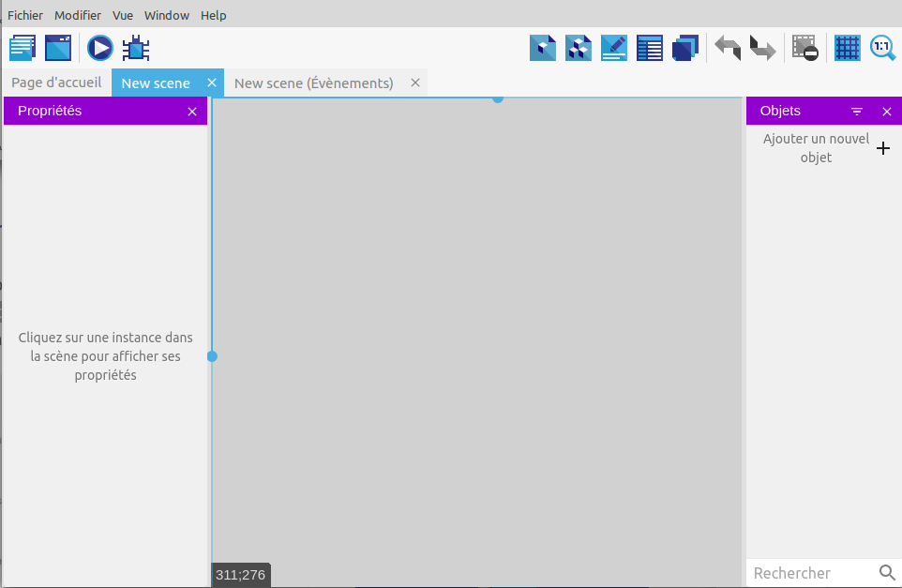Viewport: 902px width, 588px height.
Task: Switch to New scene (Évènements) tab
Action: point(313,83)
